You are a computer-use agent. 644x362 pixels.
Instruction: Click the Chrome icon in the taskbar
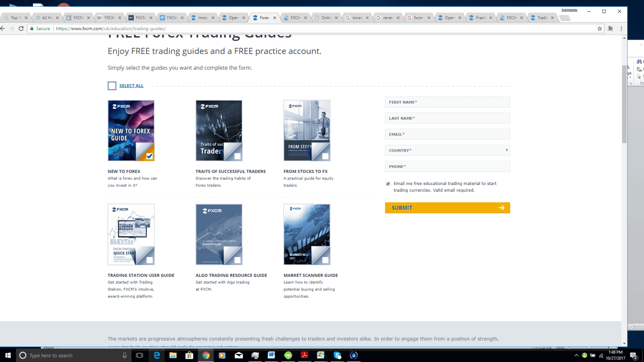coord(206,355)
